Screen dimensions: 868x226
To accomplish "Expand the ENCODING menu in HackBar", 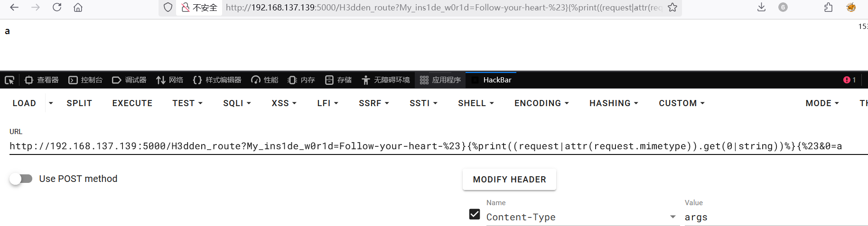I will point(541,103).
